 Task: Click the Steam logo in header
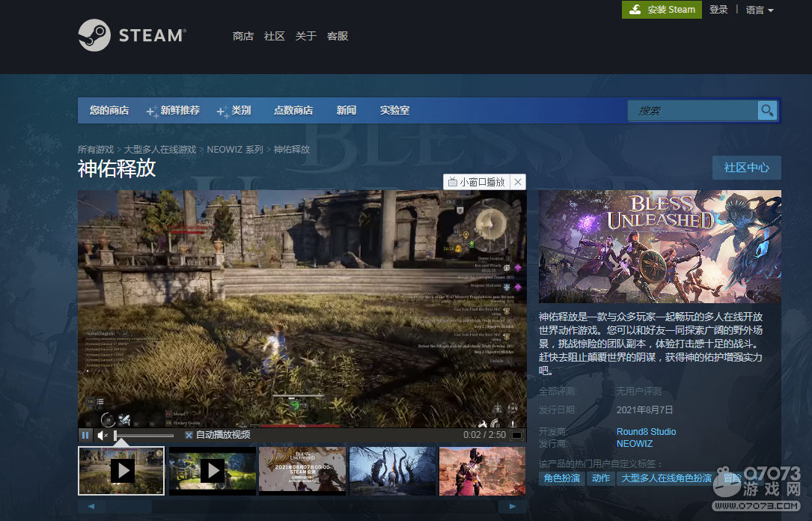point(132,35)
